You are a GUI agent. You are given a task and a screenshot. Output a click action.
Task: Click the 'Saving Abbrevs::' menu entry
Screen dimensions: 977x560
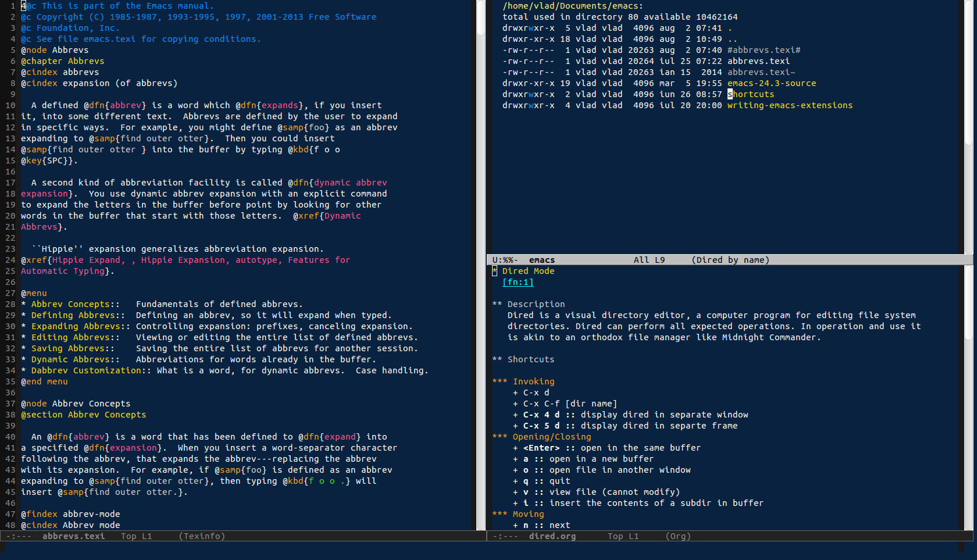tap(73, 348)
